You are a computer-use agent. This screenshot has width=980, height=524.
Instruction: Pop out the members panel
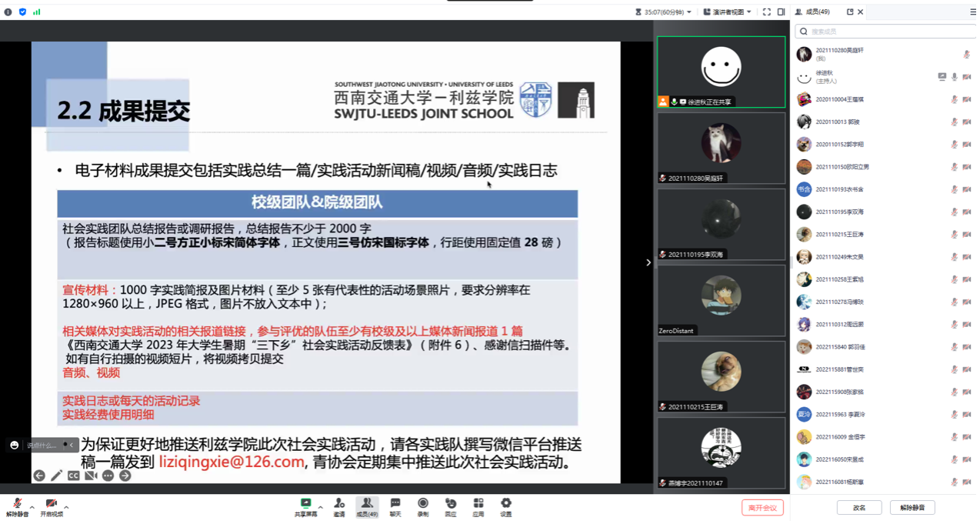point(850,12)
